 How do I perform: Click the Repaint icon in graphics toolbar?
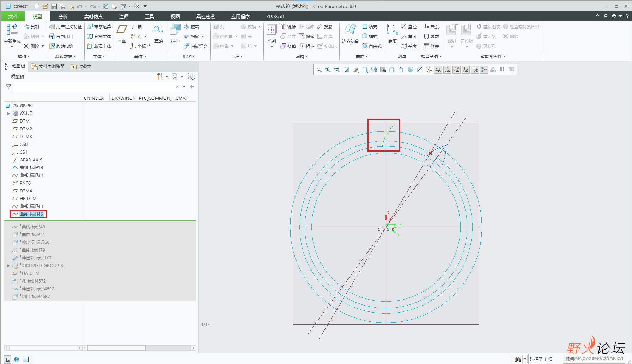346,70
